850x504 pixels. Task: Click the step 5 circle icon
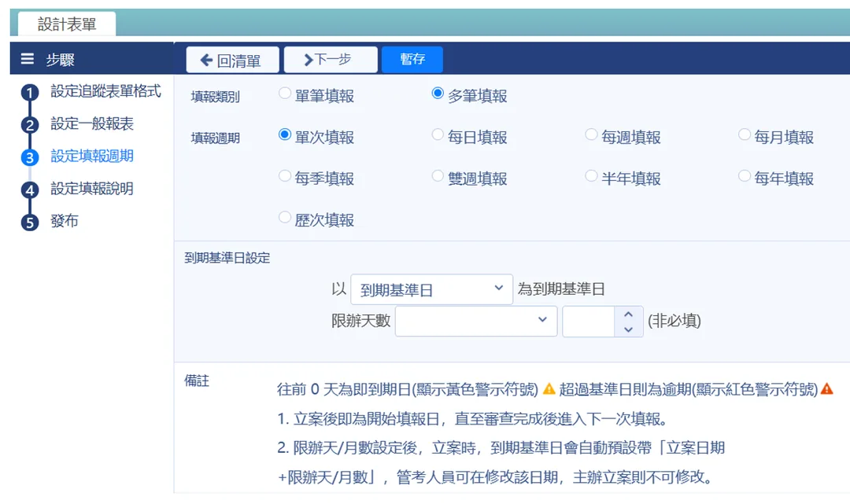(x=30, y=223)
